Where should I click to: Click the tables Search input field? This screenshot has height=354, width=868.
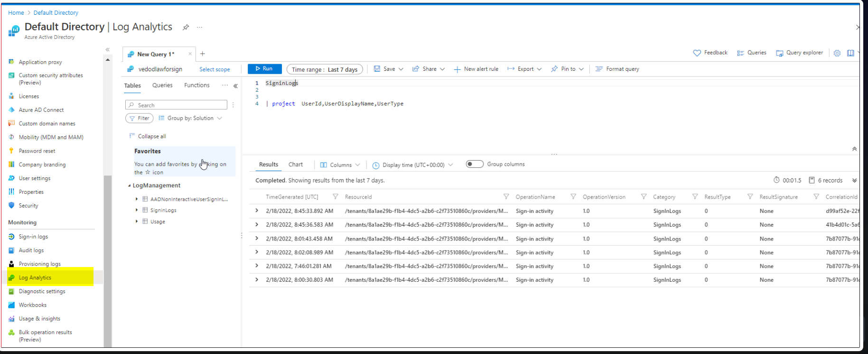[176, 105]
